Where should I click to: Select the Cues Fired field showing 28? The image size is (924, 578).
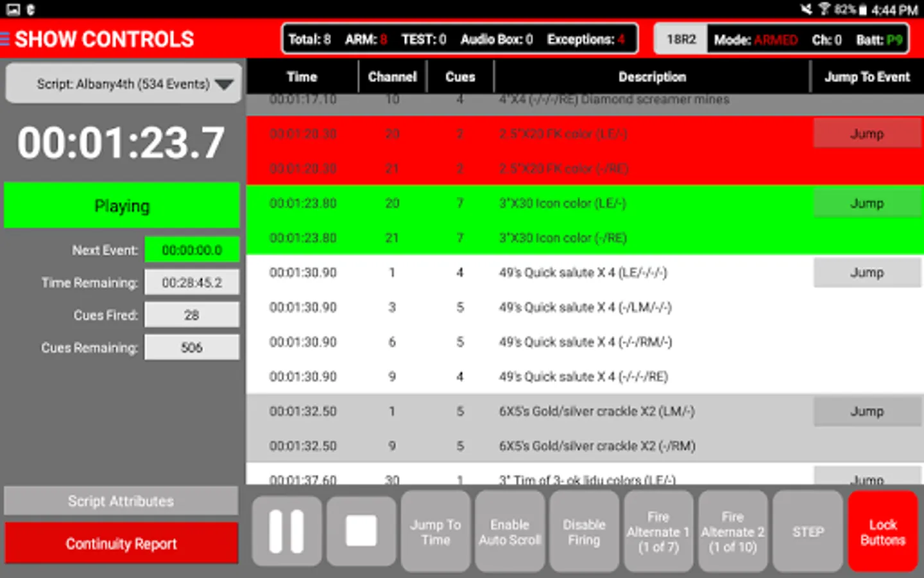tap(192, 315)
